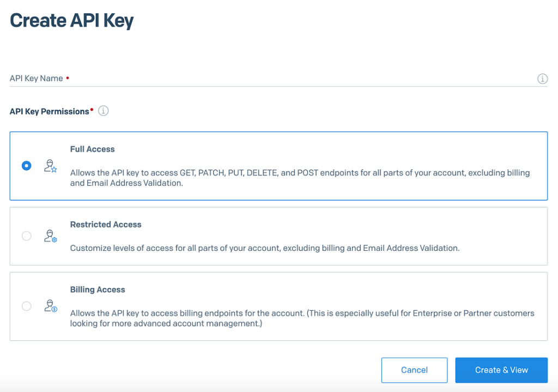The image size is (558, 392).
Task: Click the Full Access user-star icon
Action: [x=50, y=166]
